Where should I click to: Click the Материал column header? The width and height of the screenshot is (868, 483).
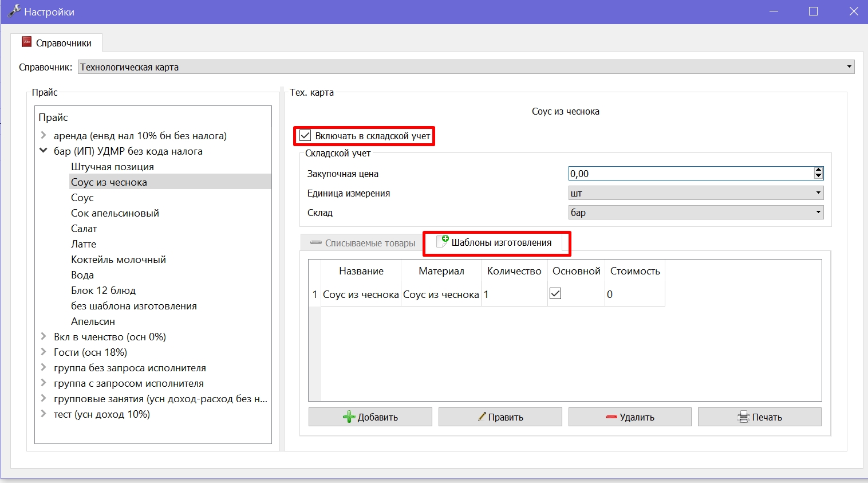pos(441,271)
